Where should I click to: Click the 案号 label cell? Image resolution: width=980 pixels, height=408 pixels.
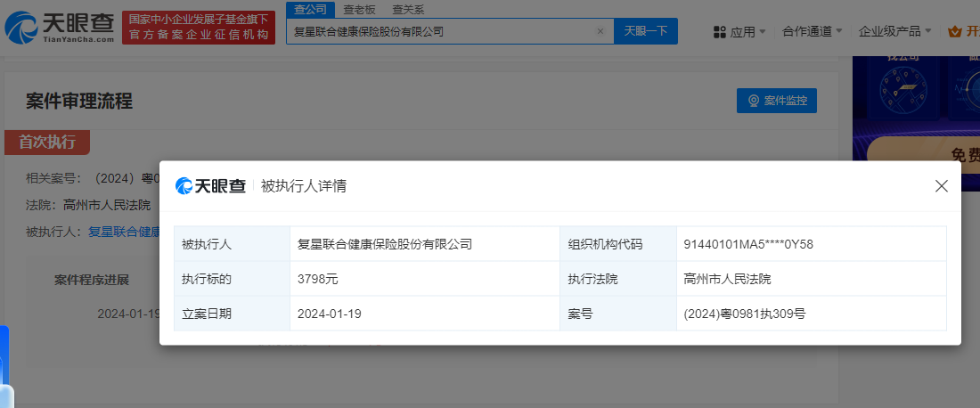pos(618,314)
